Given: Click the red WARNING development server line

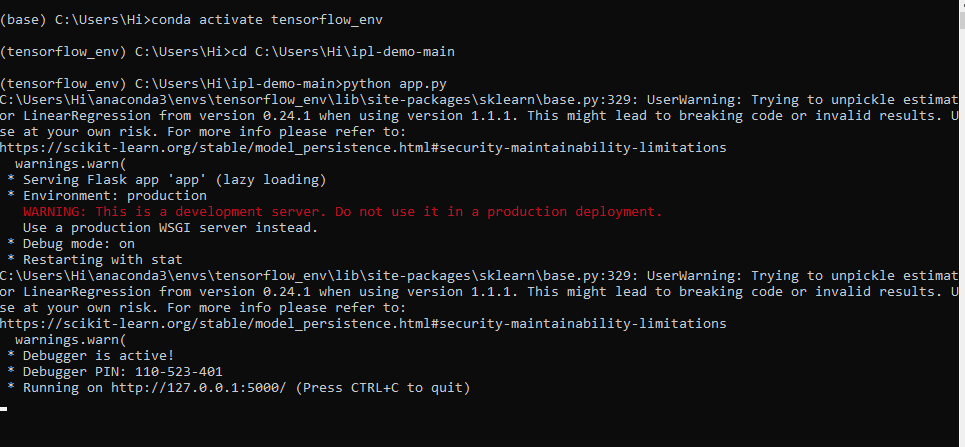Looking at the screenshot, I should [343, 212].
